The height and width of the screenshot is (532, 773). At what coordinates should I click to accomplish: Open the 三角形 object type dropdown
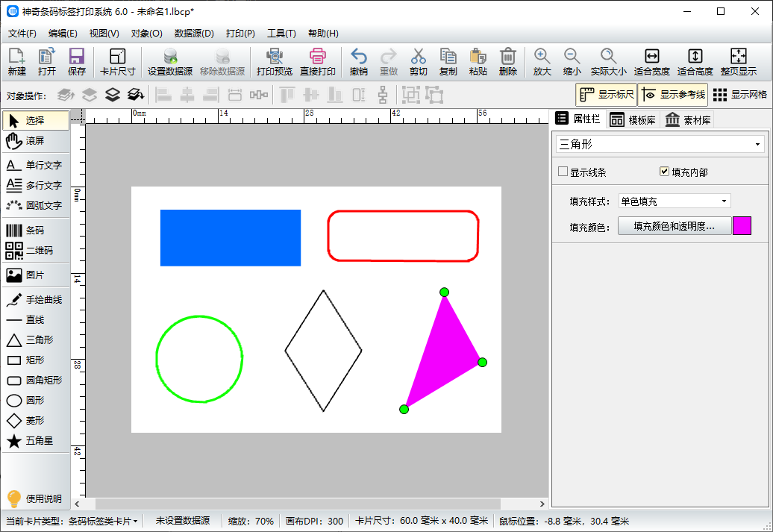click(x=661, y=144)
